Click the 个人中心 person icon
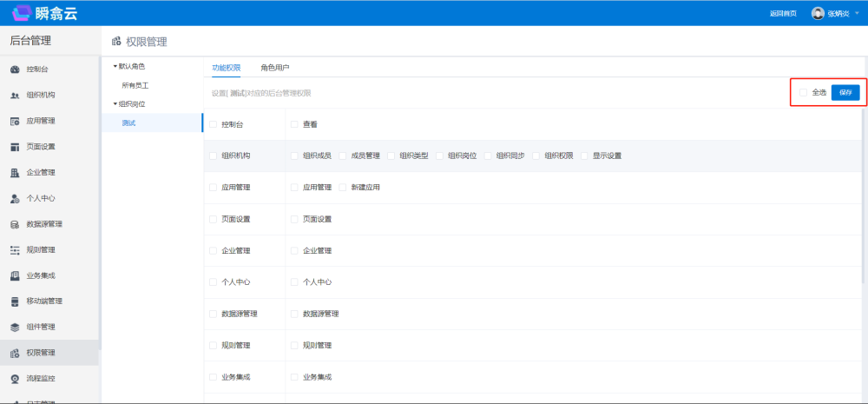Screen dimensions: 868x404 (x=15, y=198)
